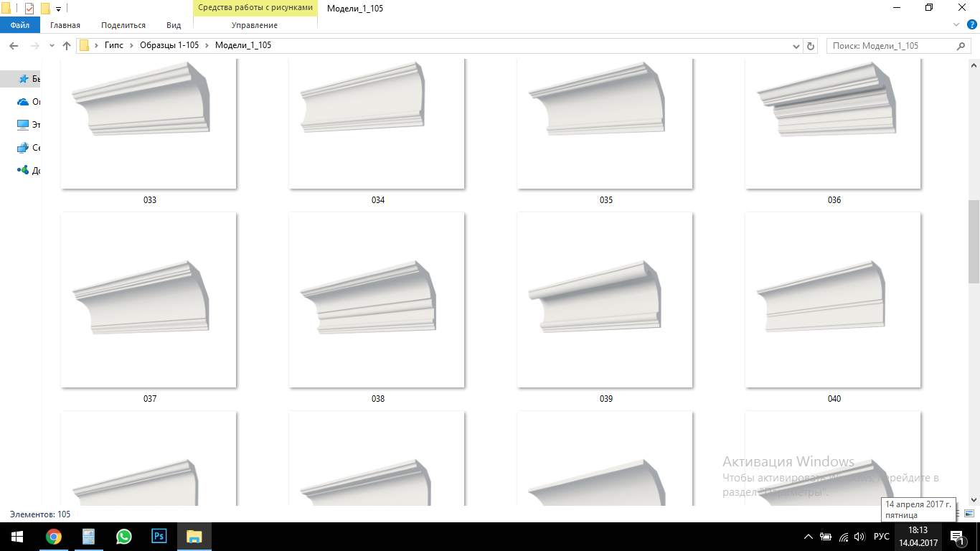Click the file name 039
The image size is (980, 551).
point(606,399)
